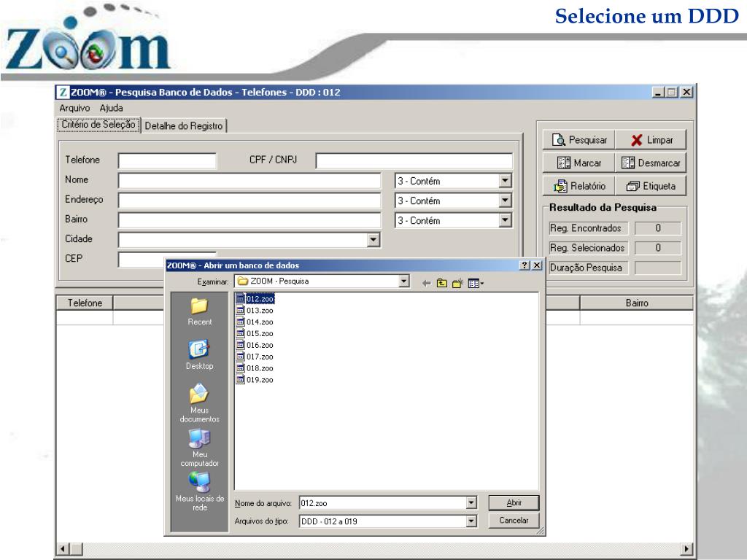Expand the Bairro match-type dropdown

pyautogui.click(x=505, y=220)
